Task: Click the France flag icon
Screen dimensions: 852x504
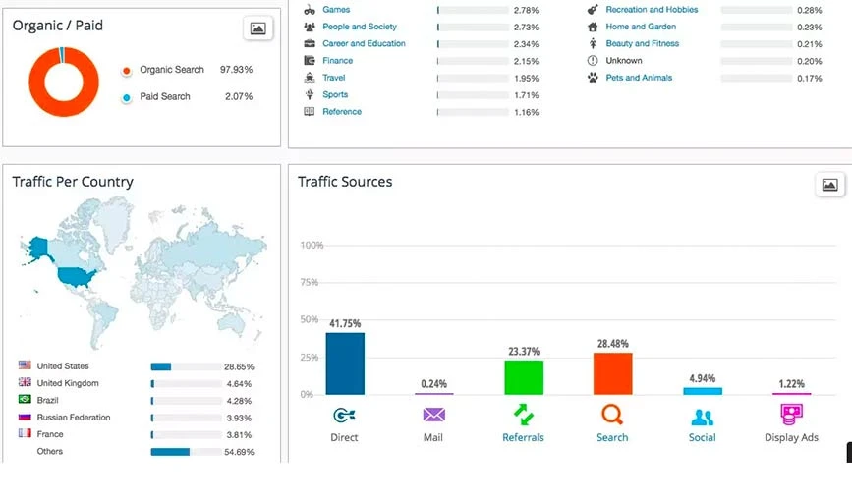Action: click(x=25, y=433)
